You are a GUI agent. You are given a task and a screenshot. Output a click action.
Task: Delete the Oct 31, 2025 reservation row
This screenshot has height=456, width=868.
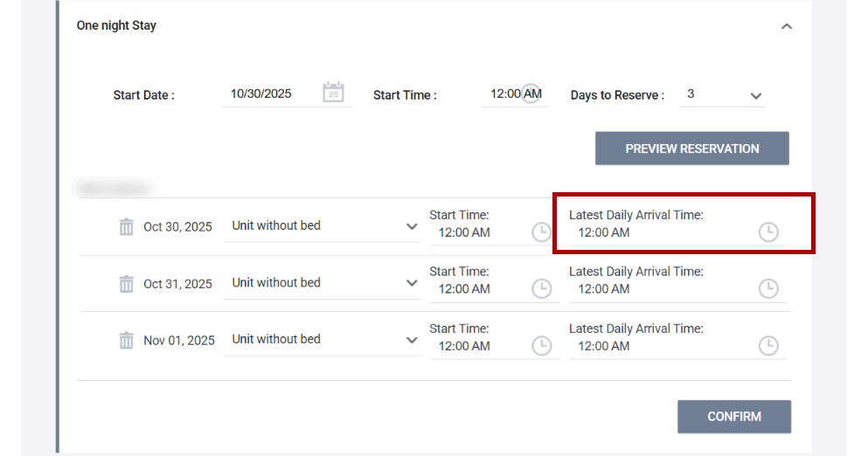[x=127, y=284]
